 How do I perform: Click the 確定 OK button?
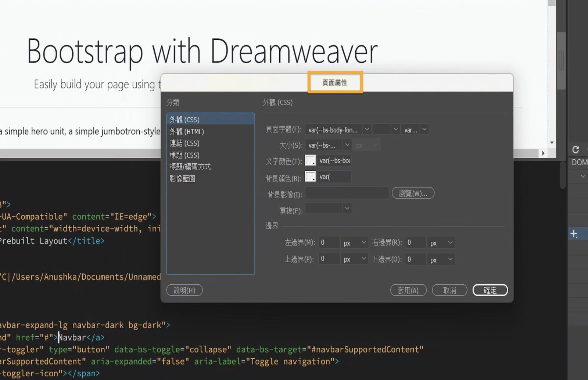click(490, 290)
